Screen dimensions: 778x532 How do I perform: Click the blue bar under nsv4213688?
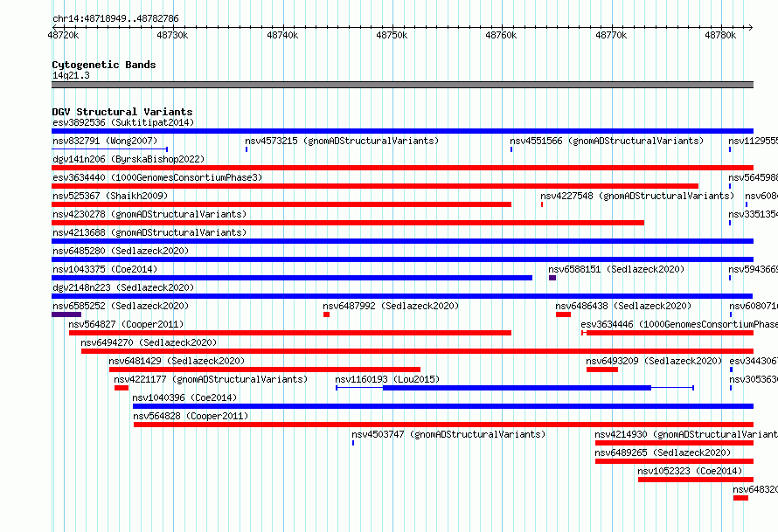(402, 241)
